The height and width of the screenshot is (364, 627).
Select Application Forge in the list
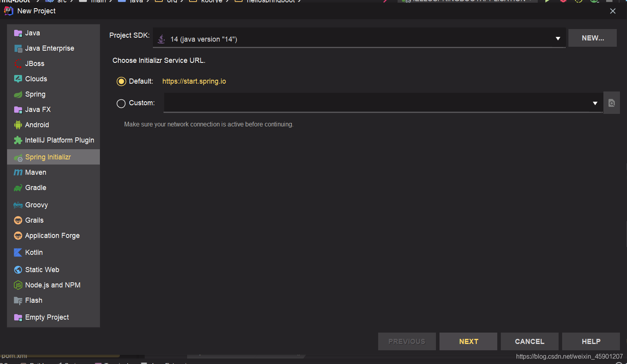tap(53, 236)
